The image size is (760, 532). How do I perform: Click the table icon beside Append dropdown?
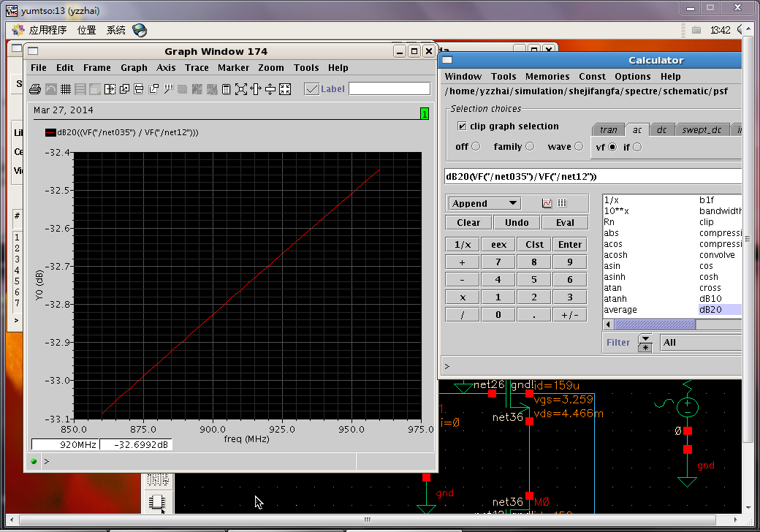(562, 203)
